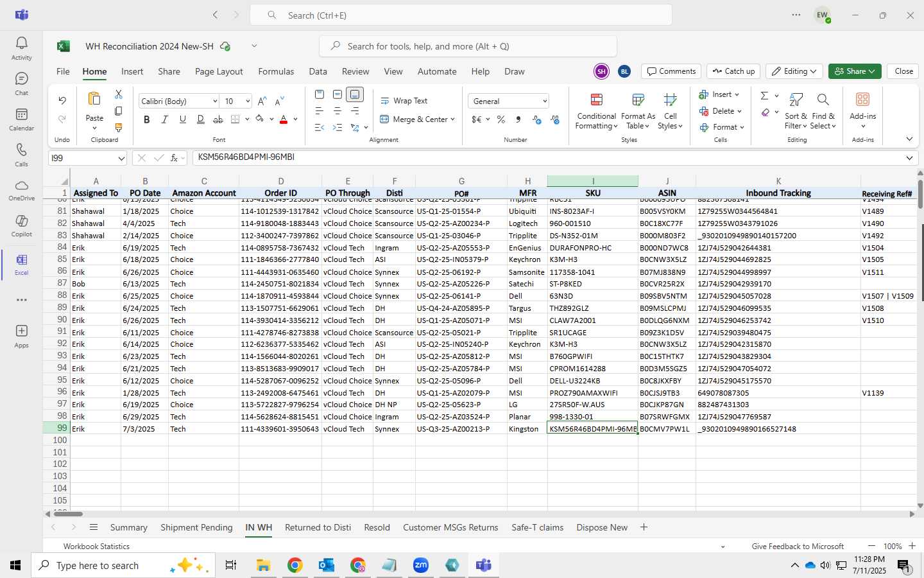
Task: Click the Borders icon
Action: click(x=235, y=119)
